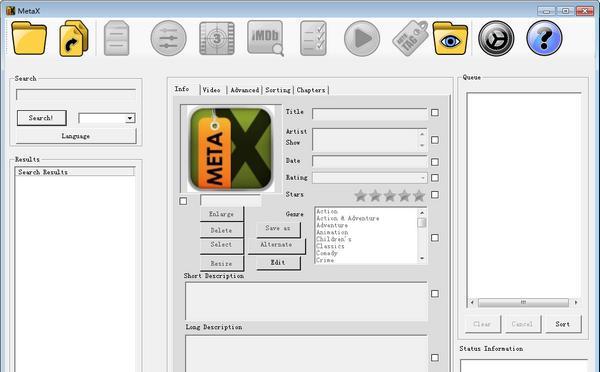600x372 pixels.
Task: Set rating by clicking the fifth star
Action: coord(419,196)
